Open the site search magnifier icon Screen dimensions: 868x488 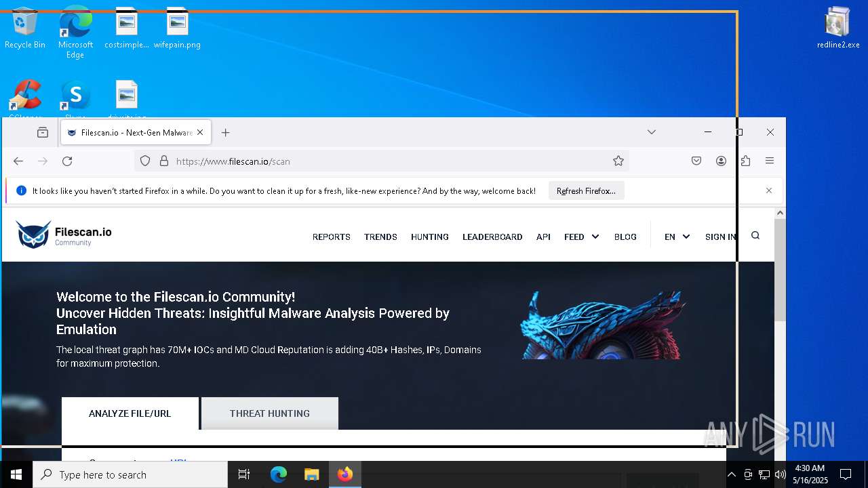[x=755, y=235]
